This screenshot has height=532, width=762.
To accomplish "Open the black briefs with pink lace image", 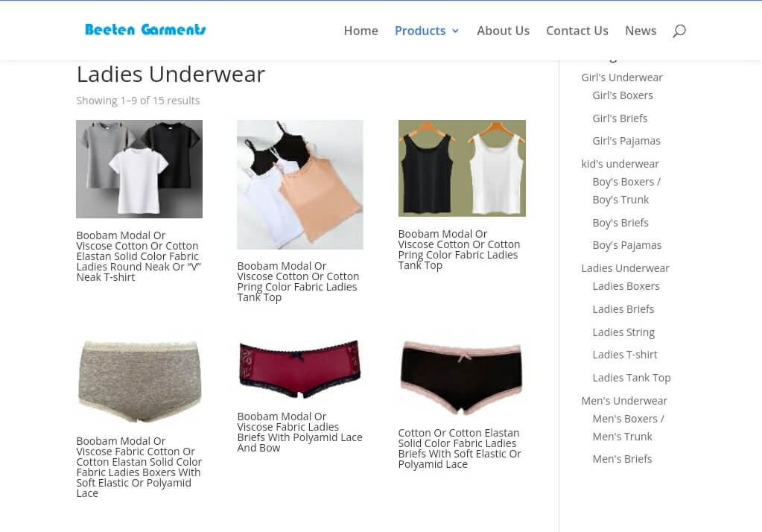I will [462, 377].
